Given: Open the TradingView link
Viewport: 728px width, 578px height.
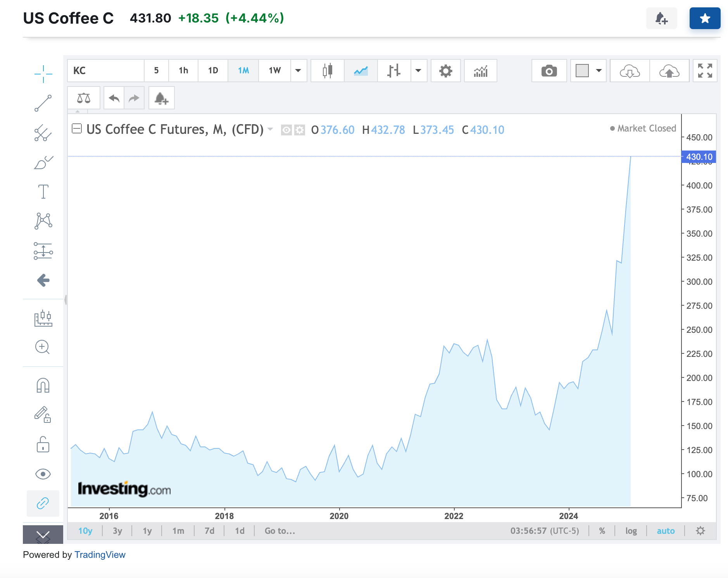Looking at the screenshot, I should 100,555.
